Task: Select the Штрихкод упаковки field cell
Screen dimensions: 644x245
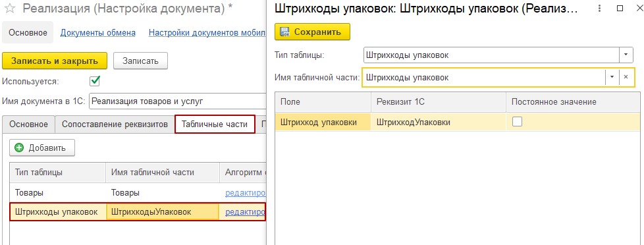Action: pyautogui.click(x=323, y=122)
